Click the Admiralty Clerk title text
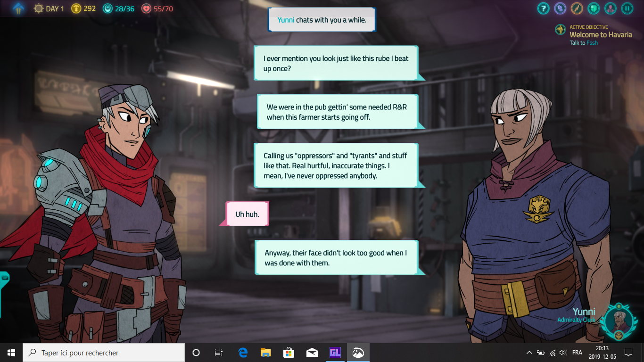The height and width of the screenshot is (362, 644). click(x=577, y=320)
